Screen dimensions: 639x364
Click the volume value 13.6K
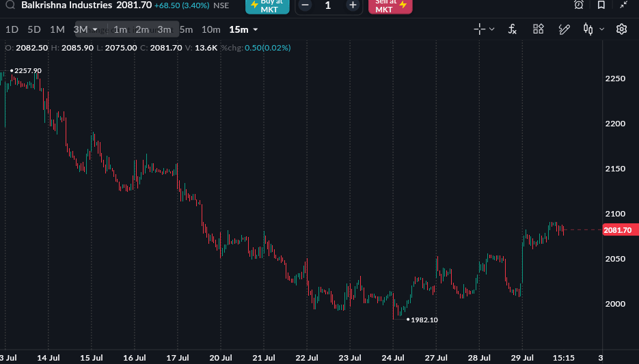point(206,48)
